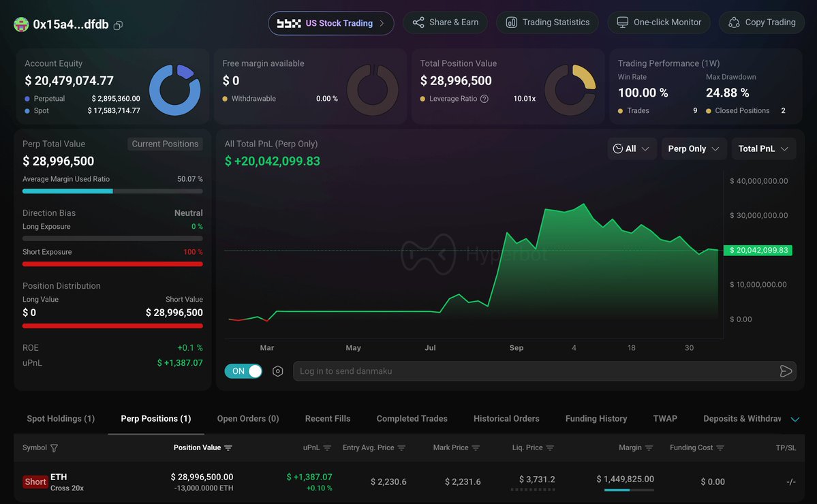Screen dimensions: 817x504
Task: Open the All time range dropdown
Action: click(x=632, y=149)
